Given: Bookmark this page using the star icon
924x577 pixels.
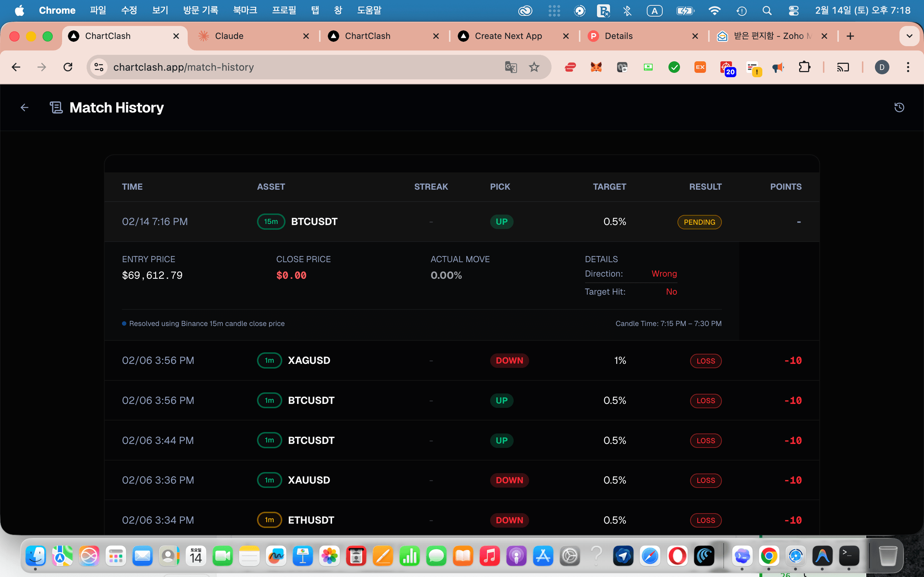Looking at the screenshot, I should pyautogui.click(x=534, y=67).
